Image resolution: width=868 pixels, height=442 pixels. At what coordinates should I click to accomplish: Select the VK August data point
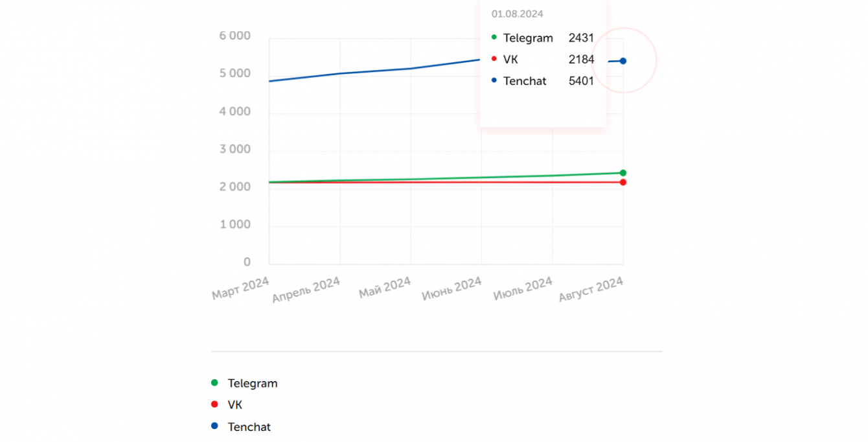(623, 182)
